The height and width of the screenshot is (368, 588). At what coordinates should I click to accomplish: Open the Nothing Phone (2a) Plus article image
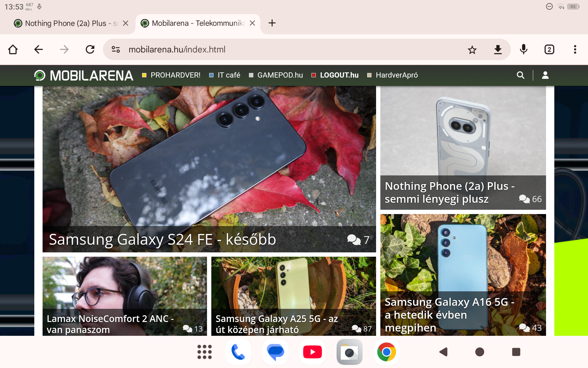463,131
